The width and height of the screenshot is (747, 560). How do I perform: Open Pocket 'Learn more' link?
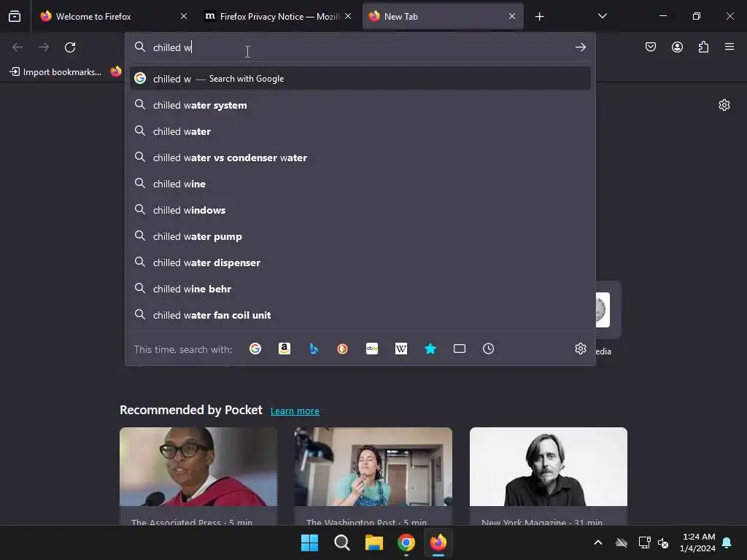pyautogui.click(x=295, y=411)
